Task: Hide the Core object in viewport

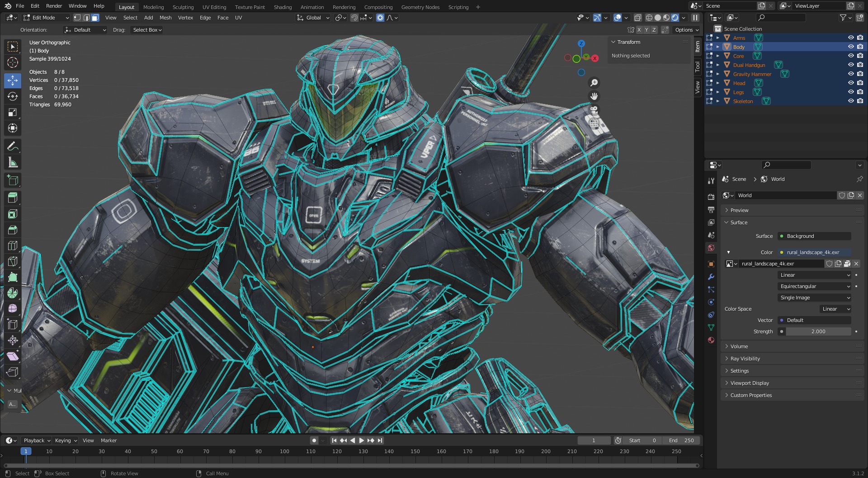Action: [x=851, y=56]
